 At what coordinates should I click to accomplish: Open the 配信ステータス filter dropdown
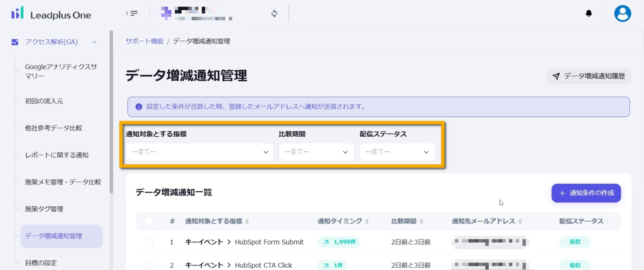pos(397,152)
